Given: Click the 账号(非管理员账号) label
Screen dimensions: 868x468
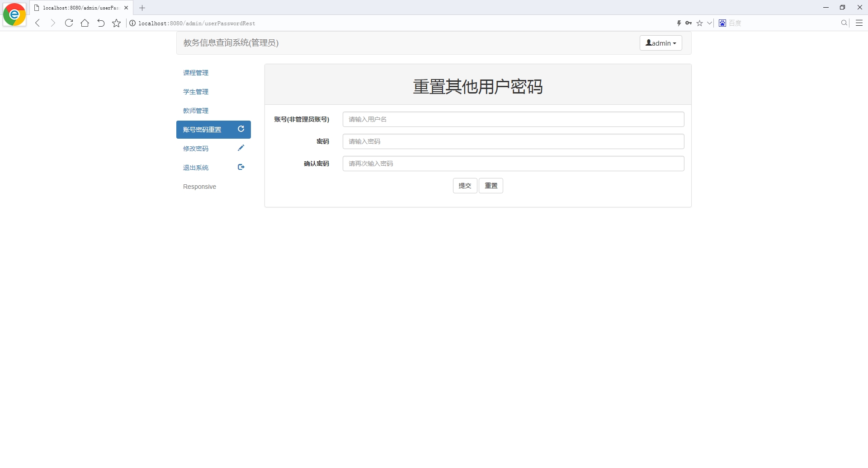Looking at the screenshot, I should click(302, 119).
